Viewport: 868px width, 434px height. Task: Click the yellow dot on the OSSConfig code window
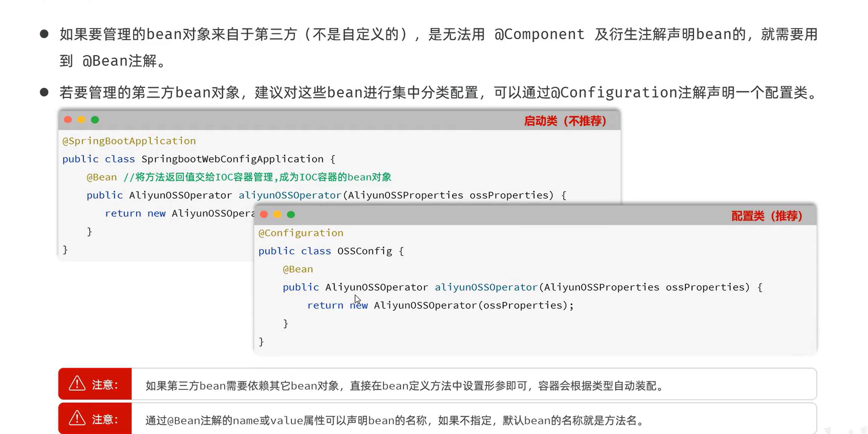pos(277,215)
